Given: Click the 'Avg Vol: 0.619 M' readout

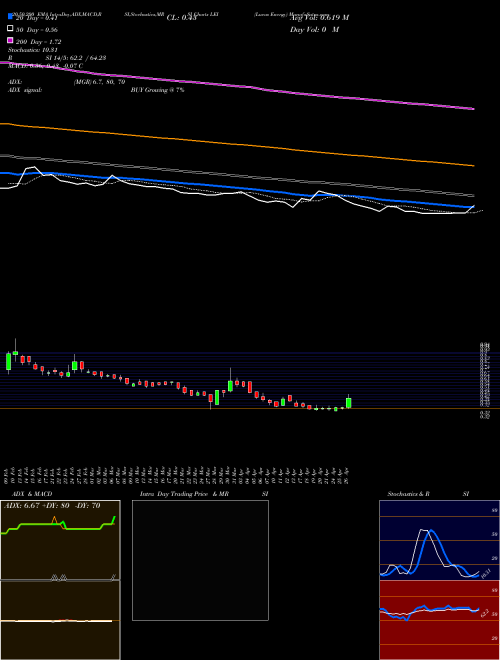Looking at the screenshot, I should tap(319, 18).
